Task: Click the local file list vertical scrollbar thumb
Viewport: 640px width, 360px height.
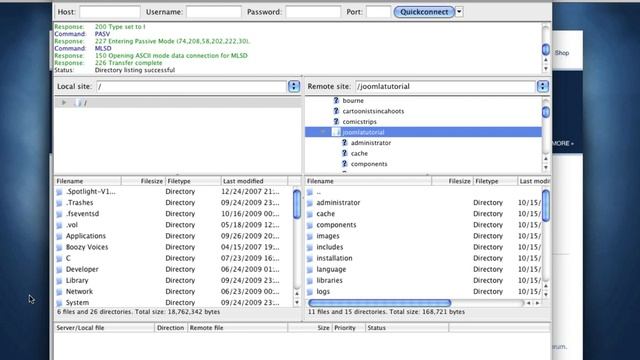Action: pyautogui.click(x=297, y=203)
